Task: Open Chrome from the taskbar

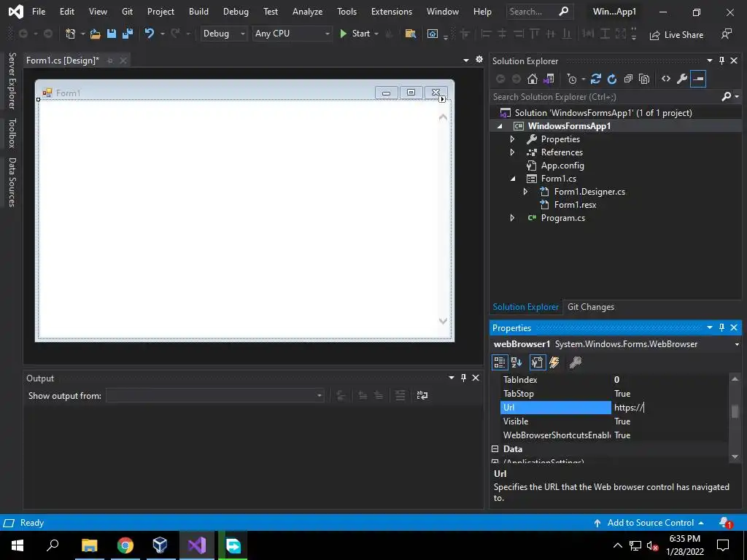Action: pyautogui.click(x=125, y=545)
